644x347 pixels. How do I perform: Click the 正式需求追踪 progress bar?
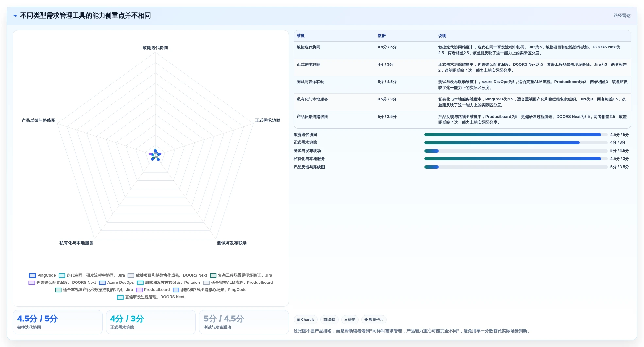tap(516, 143)
